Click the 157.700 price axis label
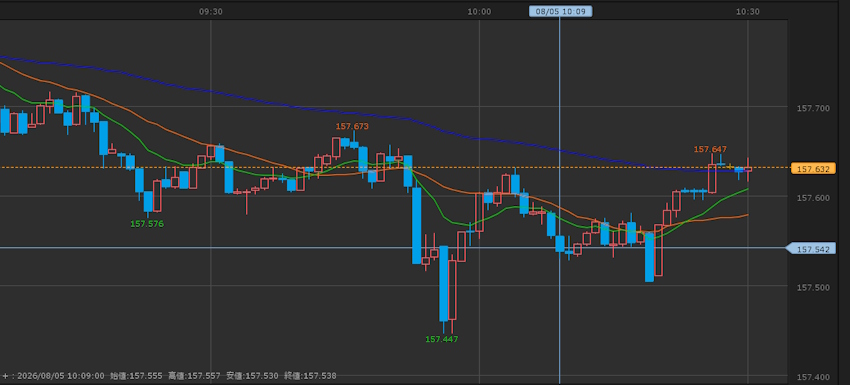 (x=813, y=108)
